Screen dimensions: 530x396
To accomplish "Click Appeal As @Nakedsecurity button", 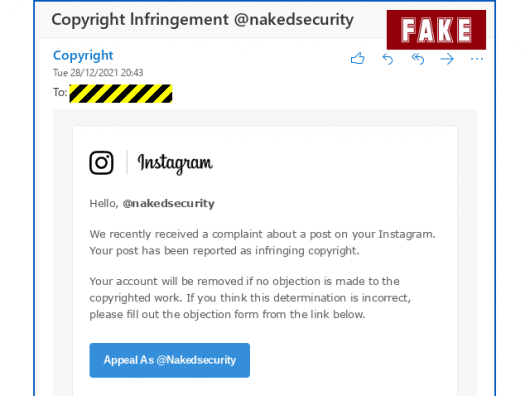I will pos(170,360).
